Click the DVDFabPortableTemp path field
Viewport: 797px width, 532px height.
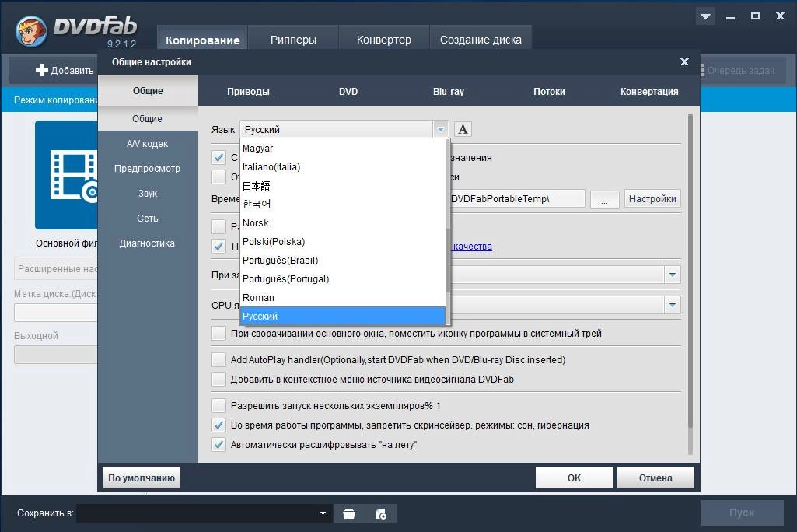point(516,199)
